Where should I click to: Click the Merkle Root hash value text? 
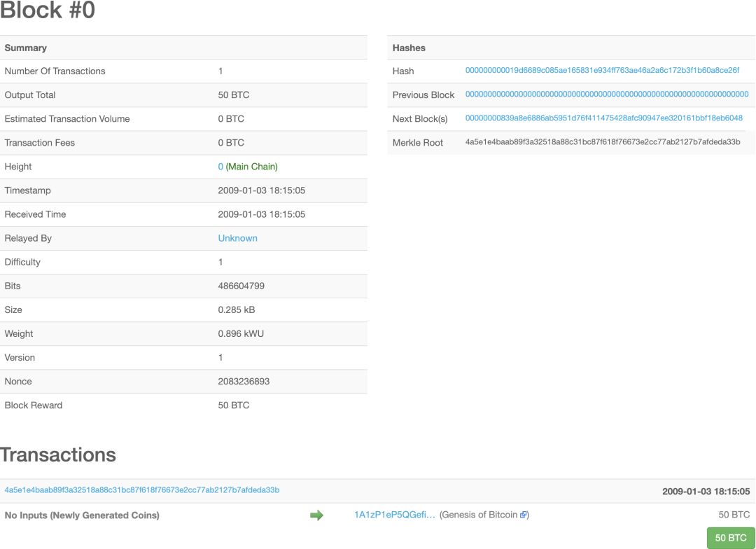[603, 142]
